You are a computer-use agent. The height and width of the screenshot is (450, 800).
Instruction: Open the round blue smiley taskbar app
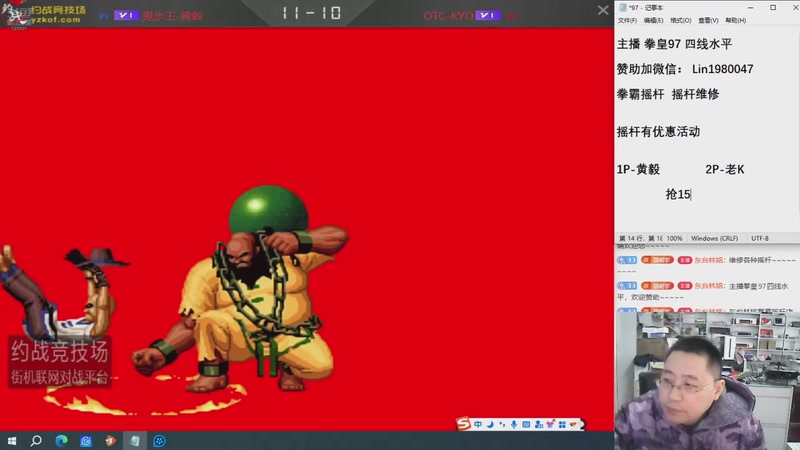(159, 441)
